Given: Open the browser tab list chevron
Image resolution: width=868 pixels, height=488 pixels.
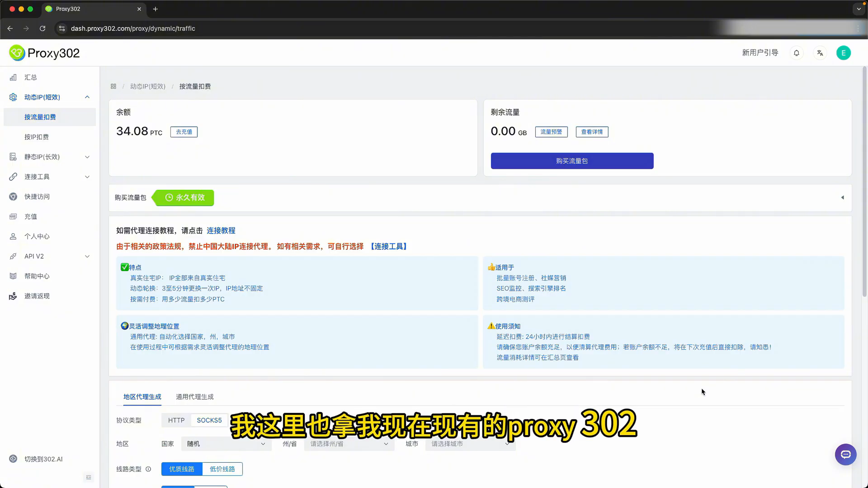Looking at the screenshot, I should (x=859, y=9).
